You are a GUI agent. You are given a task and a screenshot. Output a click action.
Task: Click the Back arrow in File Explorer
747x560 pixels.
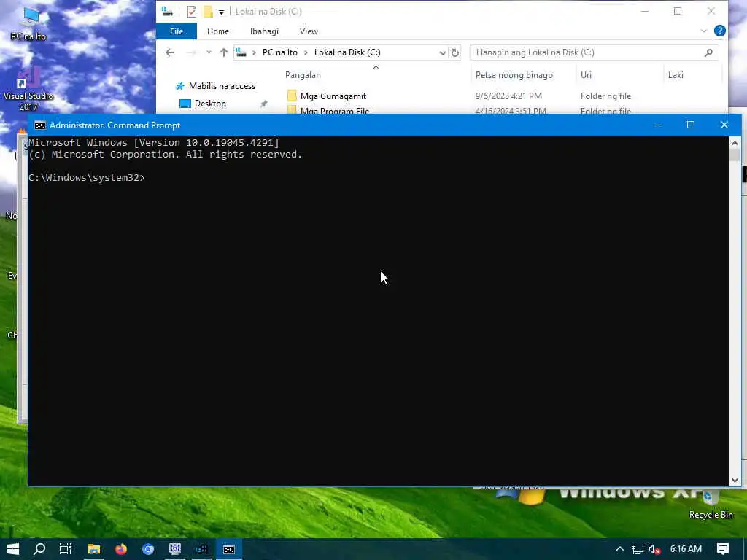170,52
